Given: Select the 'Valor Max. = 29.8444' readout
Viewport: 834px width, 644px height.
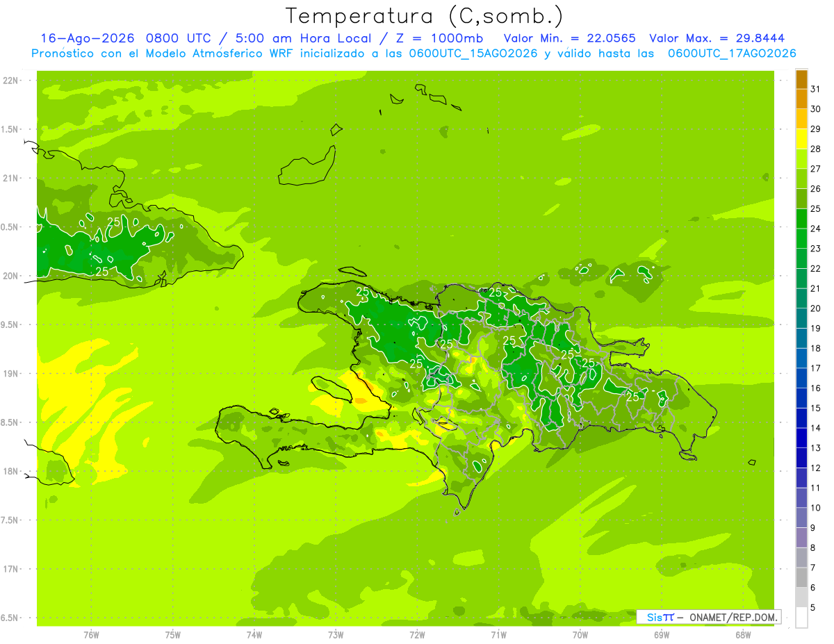Looking at the screenshot, I should [x=717, y=38].
